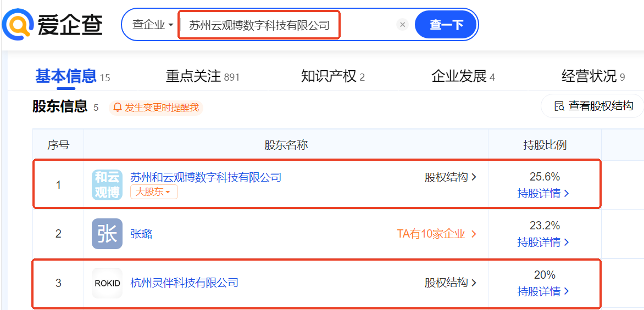Click the 序号 column header

58,145
